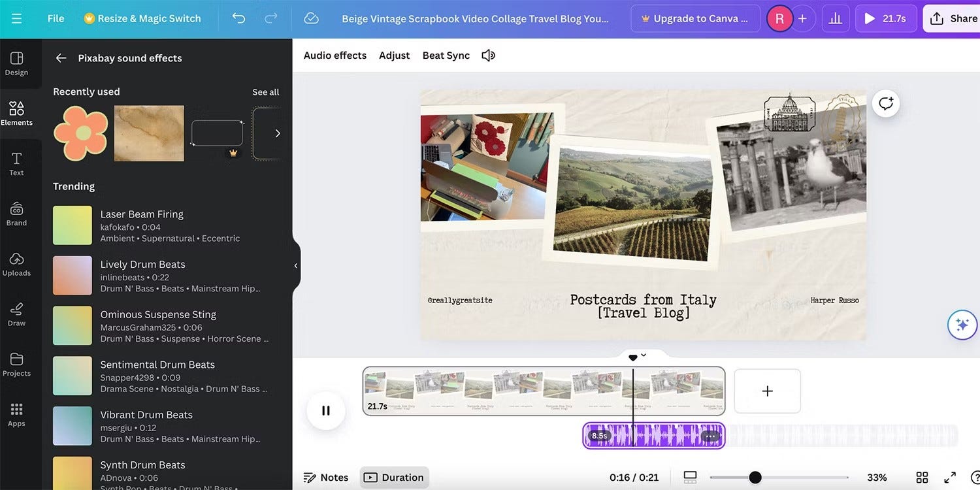Open the audio clip three-dot options
This screenshot has height=490, width=980.
711,436
